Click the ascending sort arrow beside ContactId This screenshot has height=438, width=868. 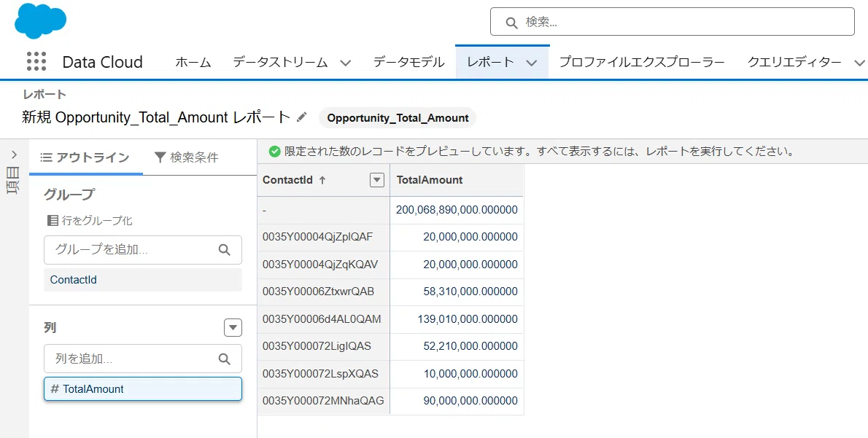tap(322, 180)
